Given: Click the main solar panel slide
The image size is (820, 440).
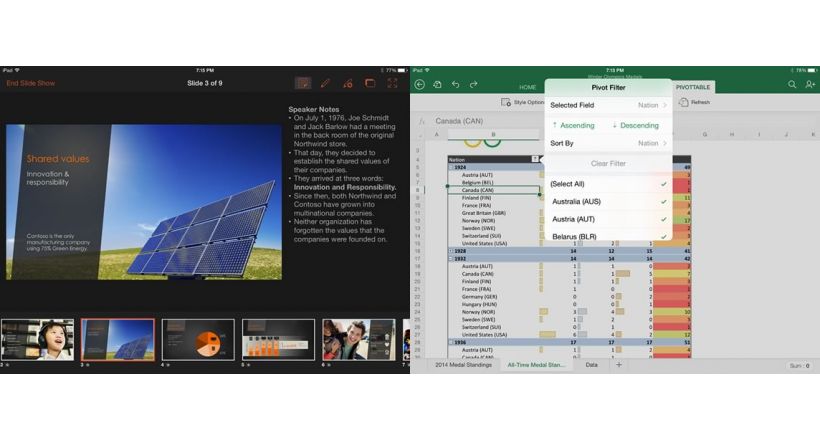Looking at the screenshot, I should 144,202.
